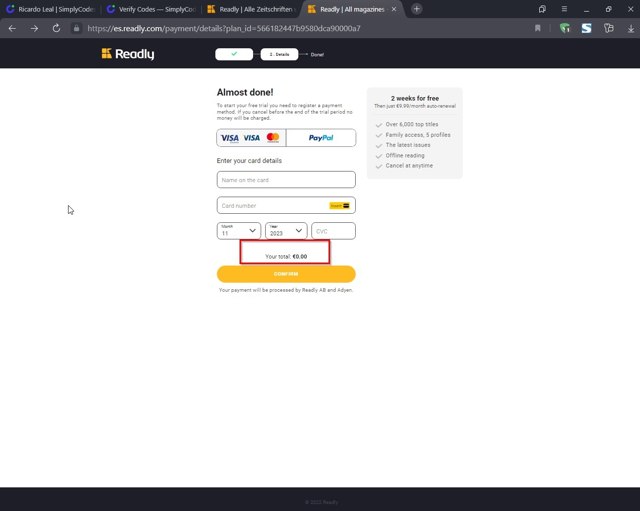Image resolution: width=640 pixels, height=511 pixels.
Task: Click the Readly logo in header
Action: [x=128, y=54]
